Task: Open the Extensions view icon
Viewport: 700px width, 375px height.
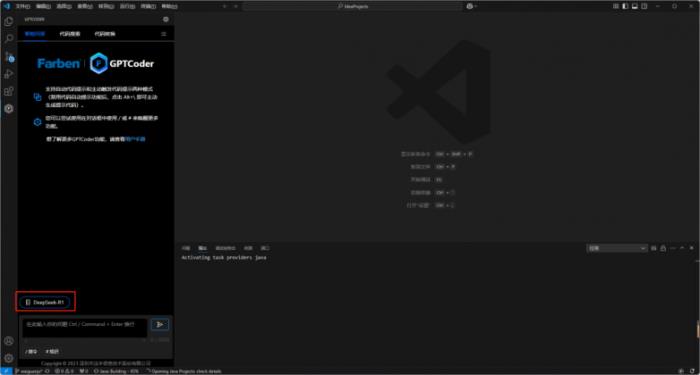Action: coord(8,92)
